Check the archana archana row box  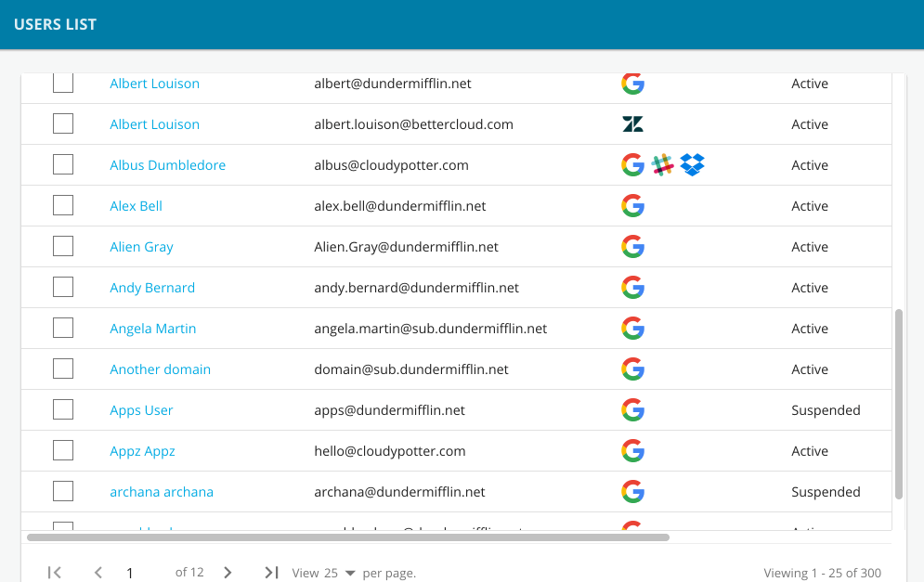click(x=63, y=491)
